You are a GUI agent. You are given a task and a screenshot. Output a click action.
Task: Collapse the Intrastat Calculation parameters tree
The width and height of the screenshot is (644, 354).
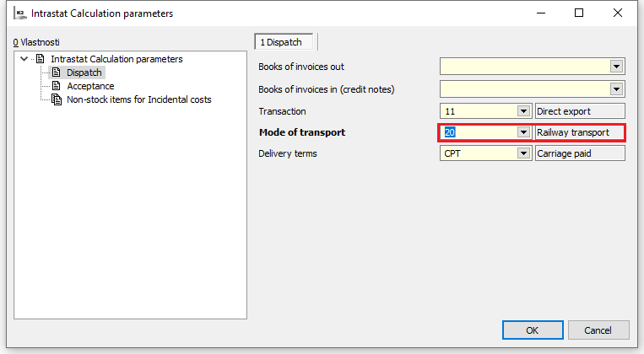point(24,59)
